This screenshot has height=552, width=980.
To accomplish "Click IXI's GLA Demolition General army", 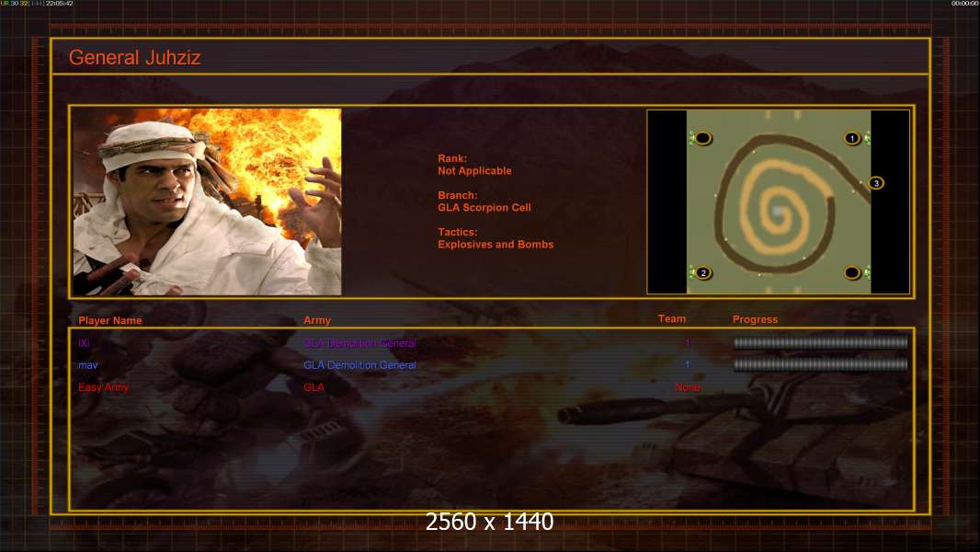I will 359,342.
